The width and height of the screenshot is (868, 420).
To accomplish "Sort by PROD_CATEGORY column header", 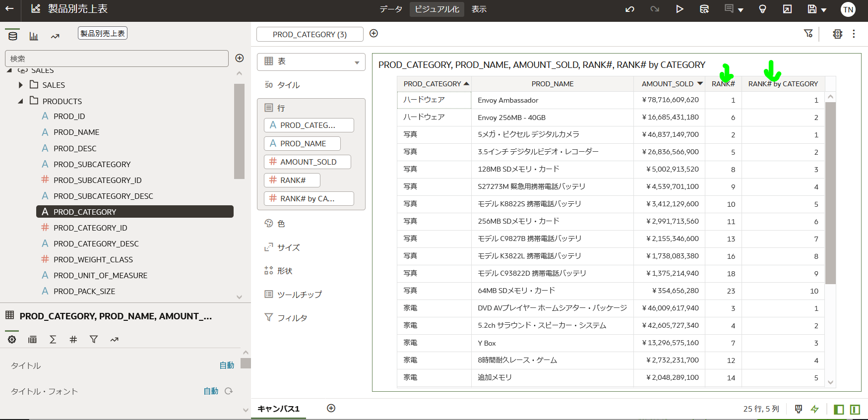I will [x=434, y=84].
